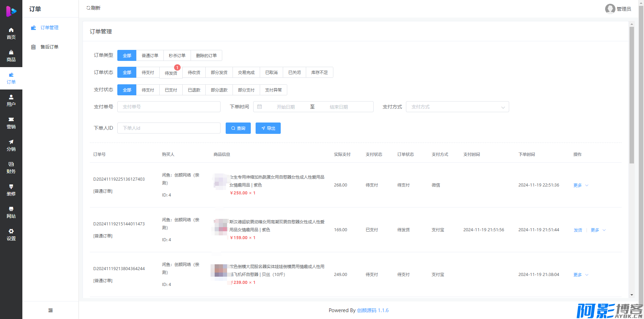Expand 更多 for the 169.00 order
The width and height of the screenshot is (644, 319).
(598, 230)
